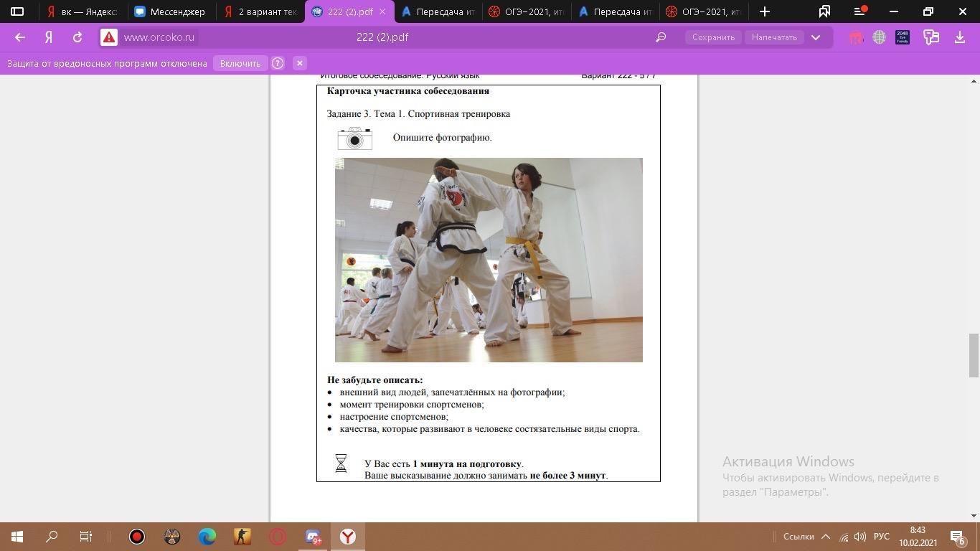The width and height of the screenshot is (980, 551).
Task: Open the network status tray icon
Action: click(844, 537)
